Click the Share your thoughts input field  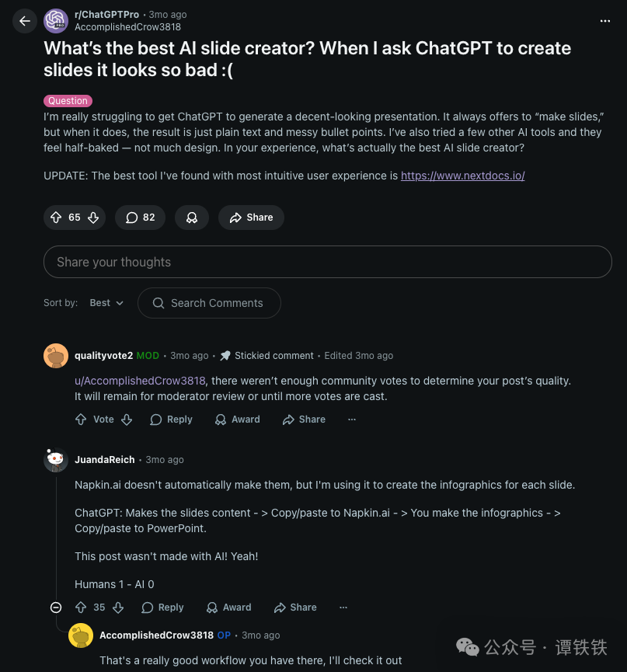[327, 262]
